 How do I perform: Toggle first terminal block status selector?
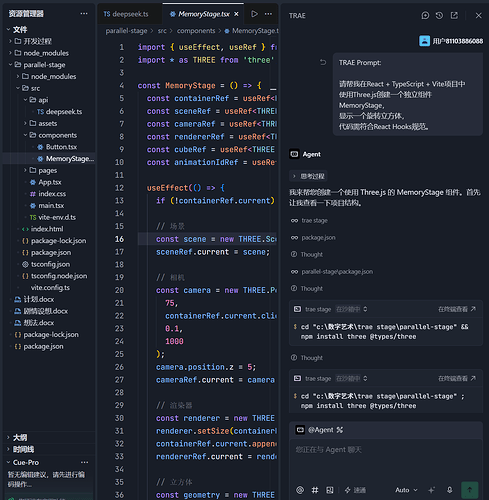click(x=351, y=309)
